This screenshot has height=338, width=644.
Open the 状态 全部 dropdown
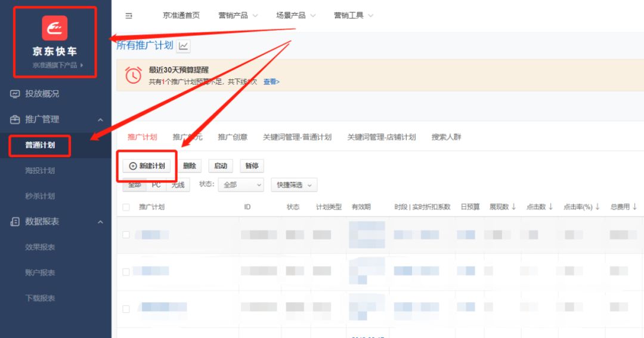pos(241,185)
